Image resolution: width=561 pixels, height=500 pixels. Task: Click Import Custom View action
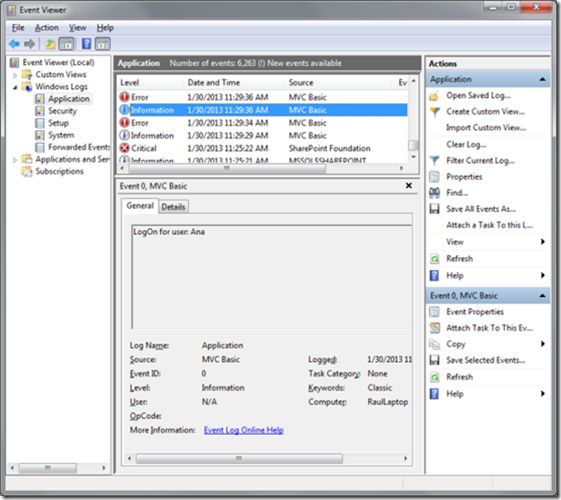click(486, 128)
